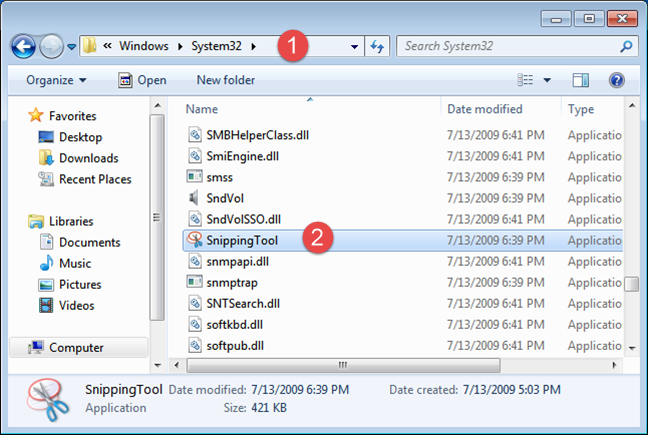Click the horizontal scroll right arrow
This screenshot has height=435, width=648.
pyautogui.click(x=615, y=365)
